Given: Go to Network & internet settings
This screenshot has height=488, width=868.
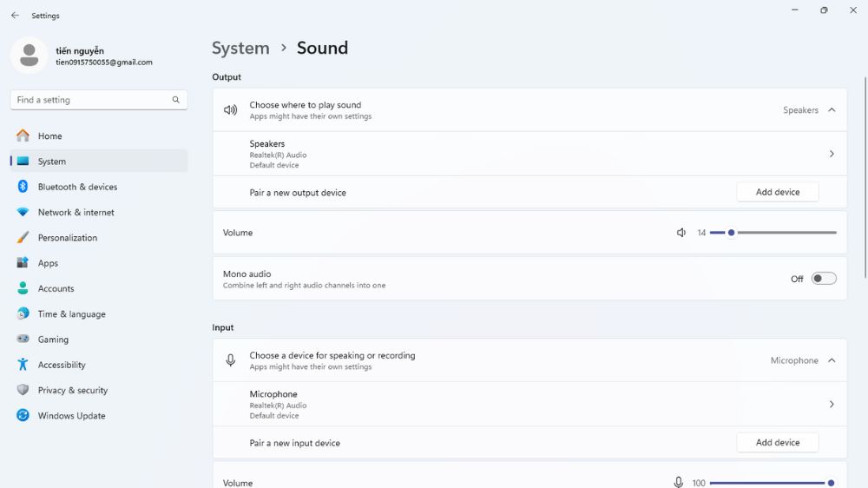Looking at the screenshot, I should (99, 212).
